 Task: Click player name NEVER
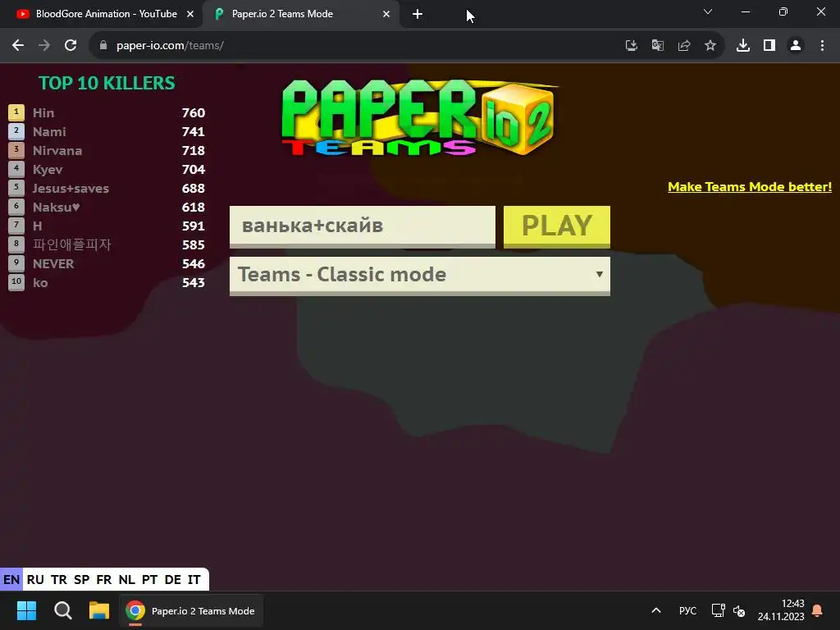pyautogui.click(x=53, y=264)
